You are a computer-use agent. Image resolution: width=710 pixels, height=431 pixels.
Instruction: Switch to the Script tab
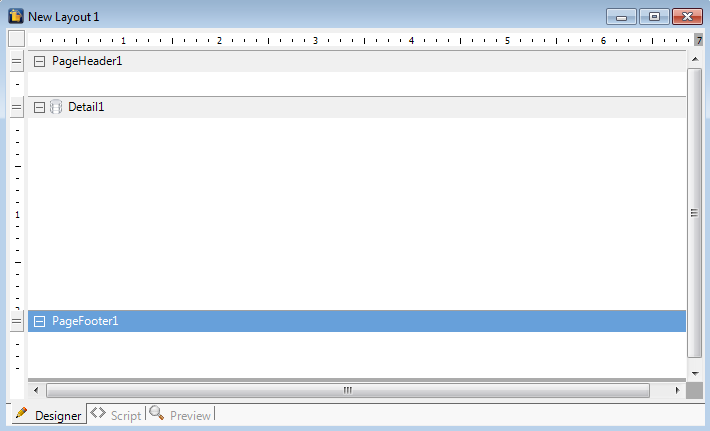point(116,414)
